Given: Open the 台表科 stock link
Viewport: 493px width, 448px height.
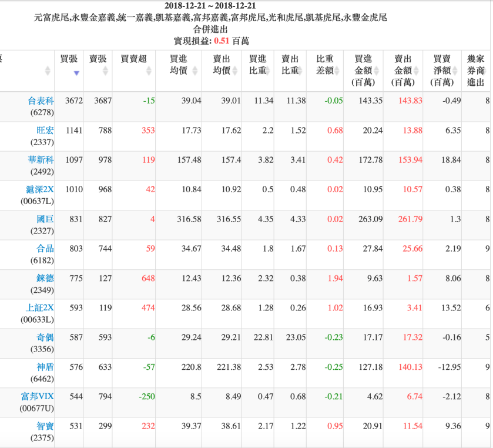Looking at the screenshot, I should tap(41, 101).
